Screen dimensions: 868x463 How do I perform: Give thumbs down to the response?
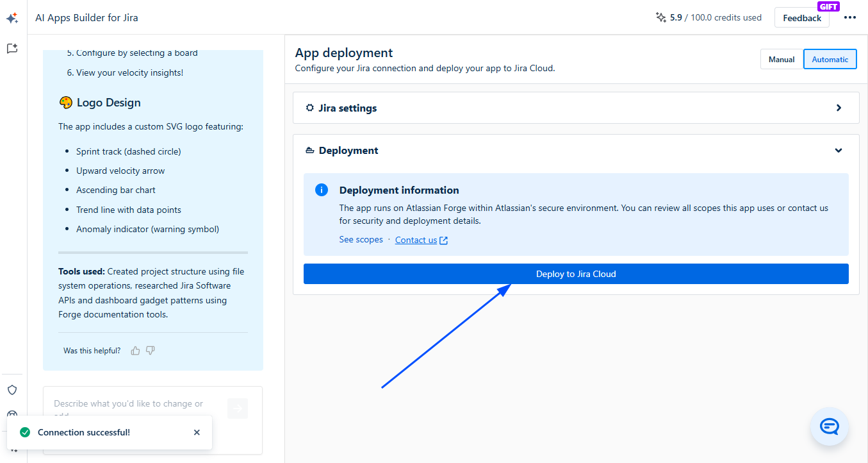click(151, 351)
